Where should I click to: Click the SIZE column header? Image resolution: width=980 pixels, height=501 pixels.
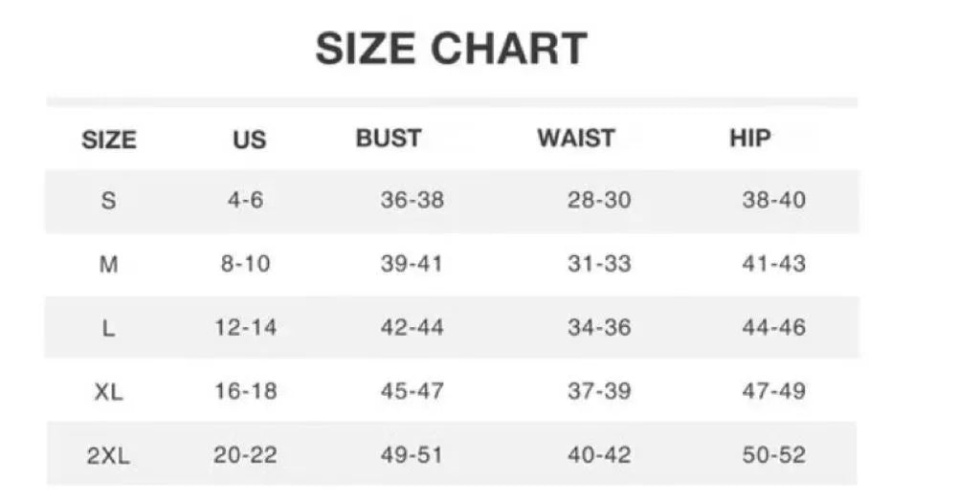[x=109, y=140]
